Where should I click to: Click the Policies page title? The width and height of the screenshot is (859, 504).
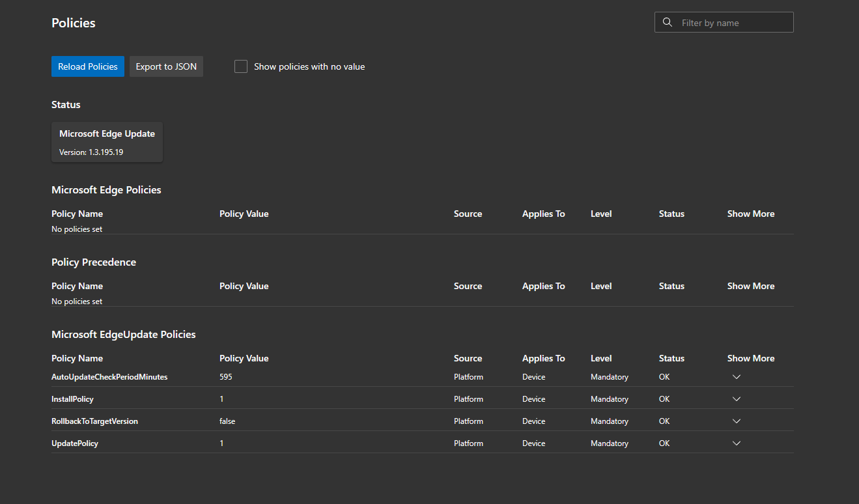coord(74,23)
